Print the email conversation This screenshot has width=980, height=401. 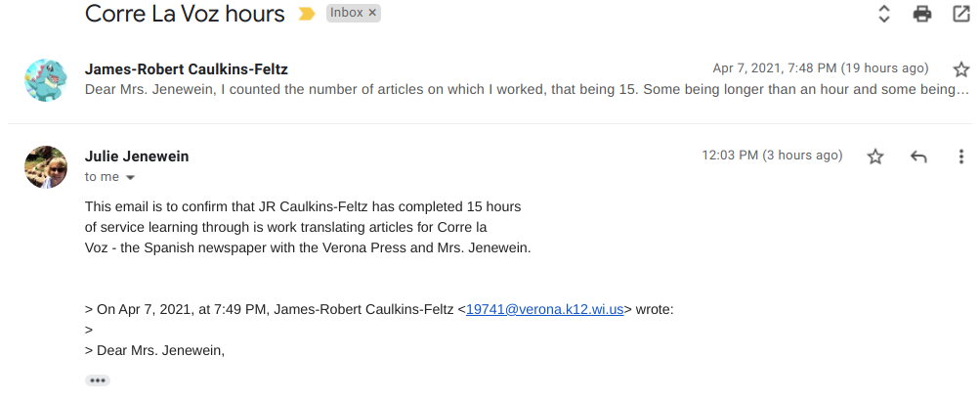click(x=921, y=14)
